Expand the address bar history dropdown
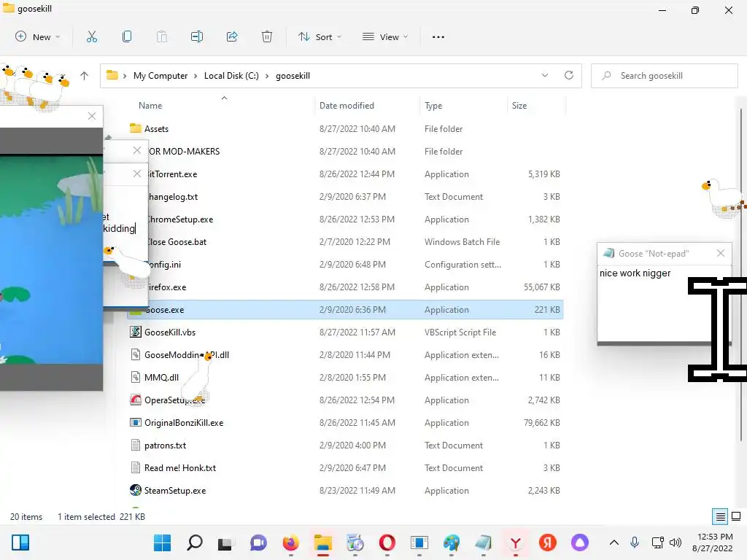 [545, 75]
